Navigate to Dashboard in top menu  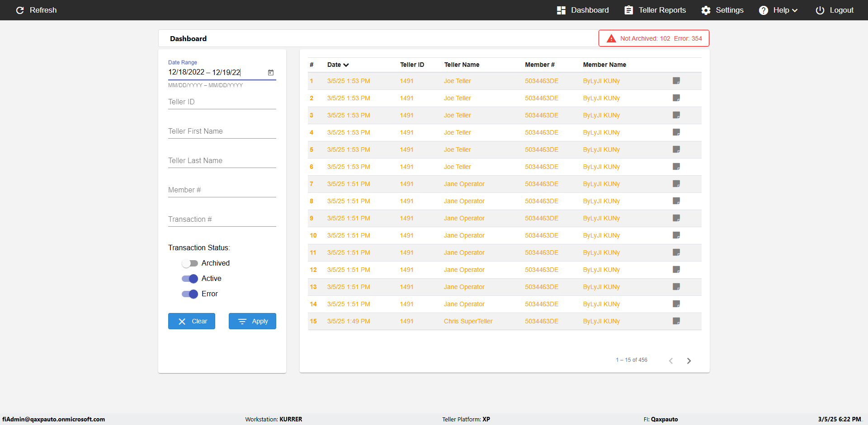[x=583, y=10]
